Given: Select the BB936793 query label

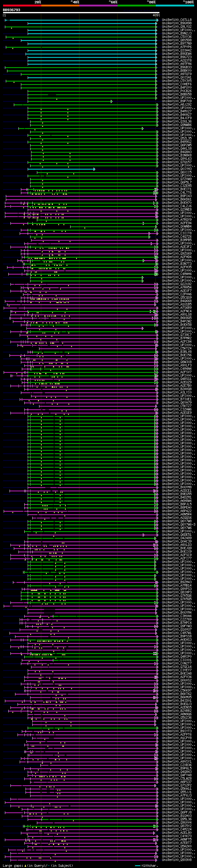Looking at the screenshot, I should [11, 10].
